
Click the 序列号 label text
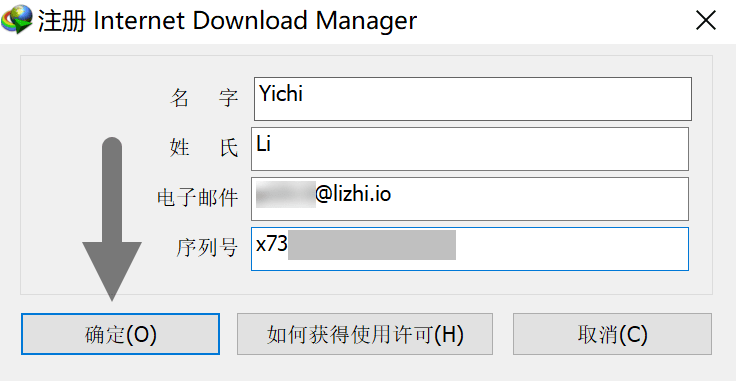(207, 248)
